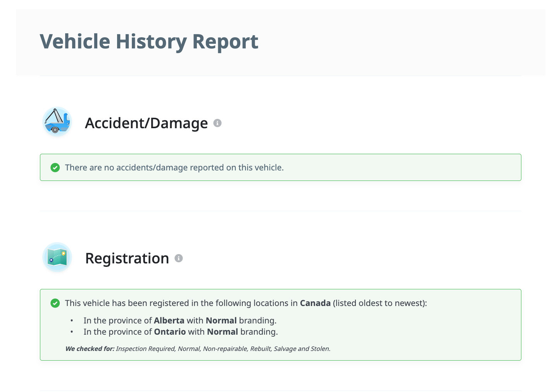559x392 pixels.
Task: Click the tow truck Accident/Damage icon
Action: pyautogui.click(x=57, y=122)
